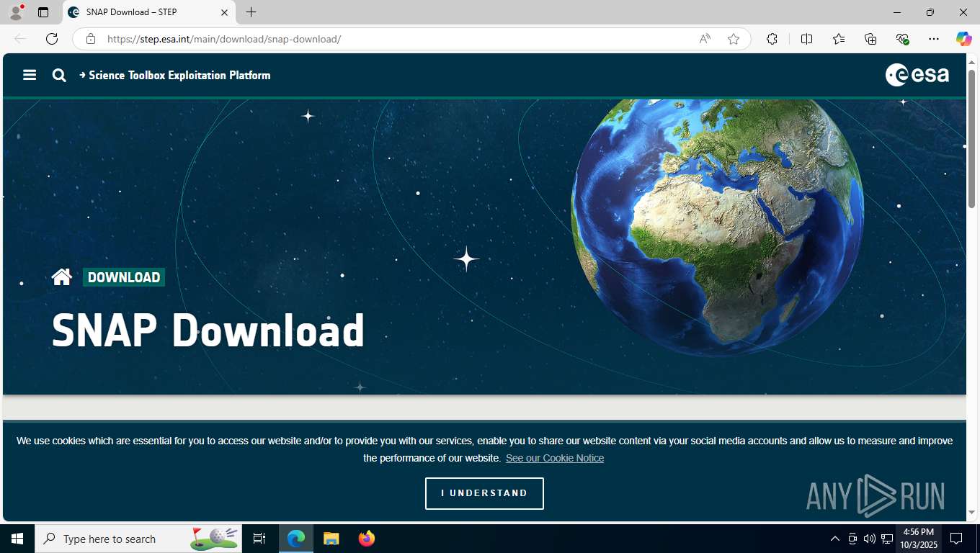The height and width of the screenshot is (553, 980).
Task: Toggle Read aloud icon in address bar
Action: pyautogui.click(x=705, y=39)
